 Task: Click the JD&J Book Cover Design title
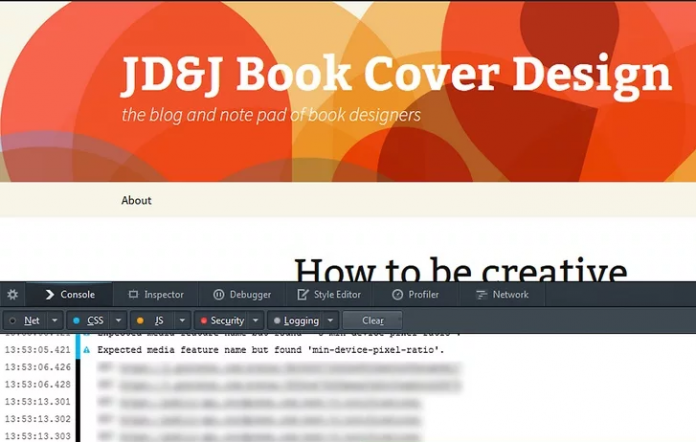pos(396,75)
